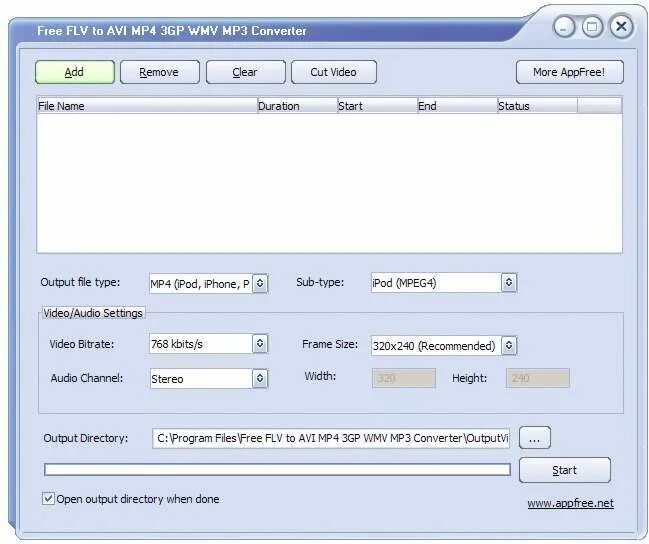Viewport: 649px width, 544px height.
Task: Click the Add button
Action: 75,72
